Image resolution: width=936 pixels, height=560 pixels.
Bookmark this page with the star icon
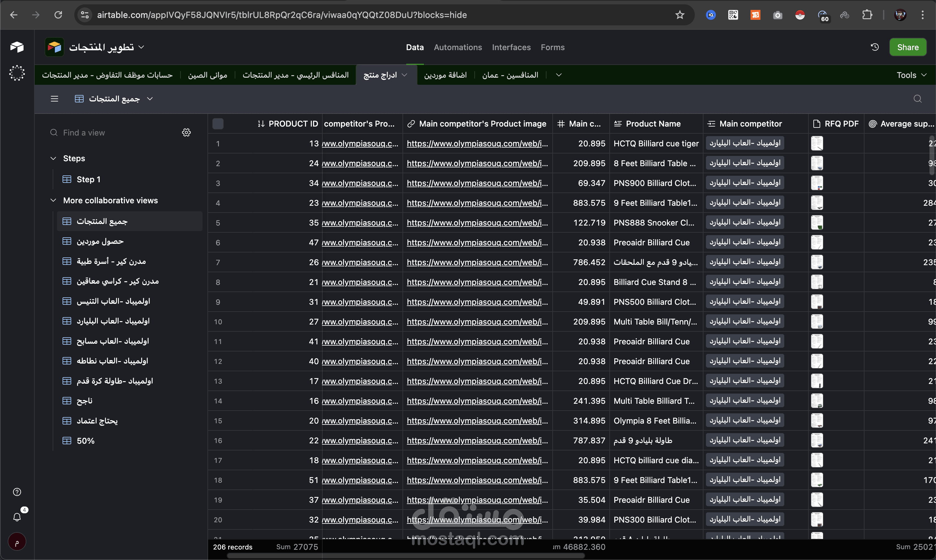(680, 15)
